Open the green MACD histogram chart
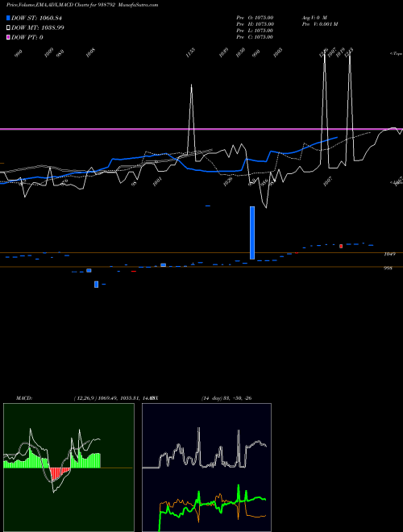 (69, 468)
